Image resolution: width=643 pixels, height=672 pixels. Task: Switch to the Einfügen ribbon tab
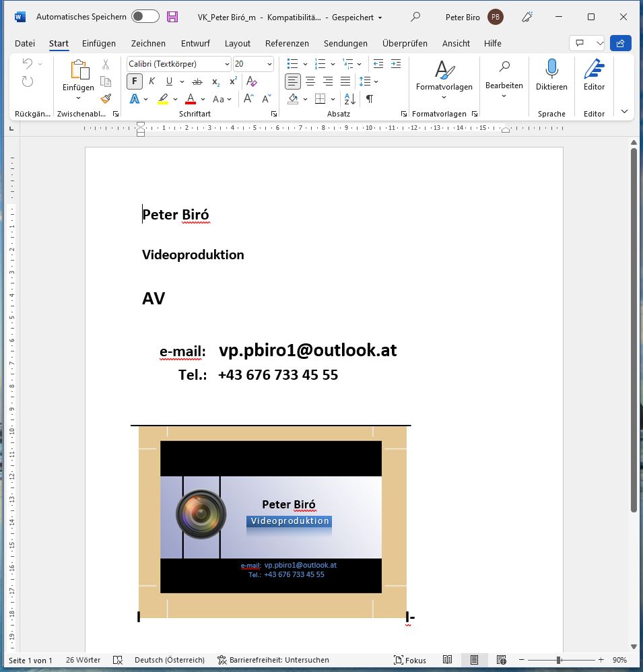(x=99, y=43)
